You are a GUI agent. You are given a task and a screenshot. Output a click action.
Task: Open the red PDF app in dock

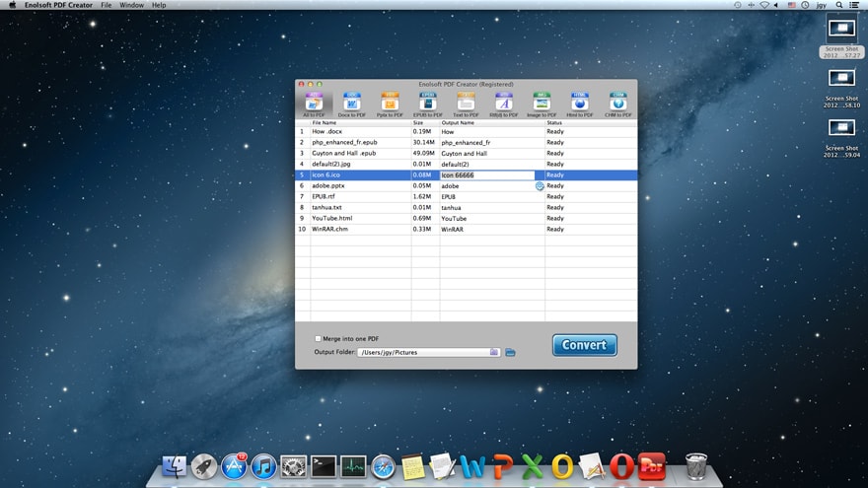[652, 466]
